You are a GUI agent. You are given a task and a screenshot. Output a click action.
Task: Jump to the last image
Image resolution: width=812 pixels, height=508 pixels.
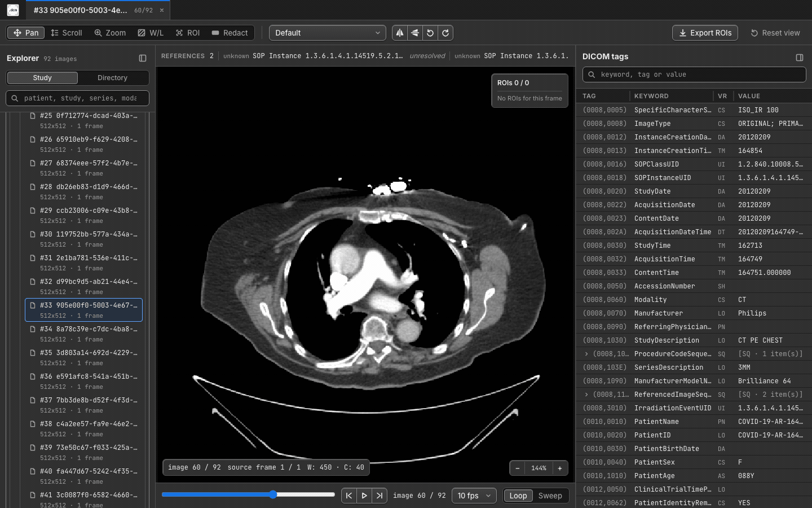pyautogui.click(x=379, y=496)
